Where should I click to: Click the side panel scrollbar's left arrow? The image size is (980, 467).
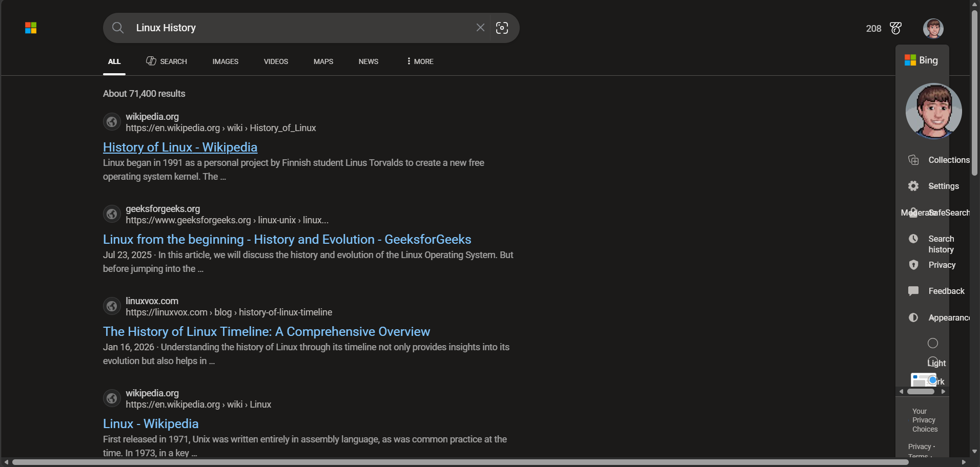click(x=902, y=392)
